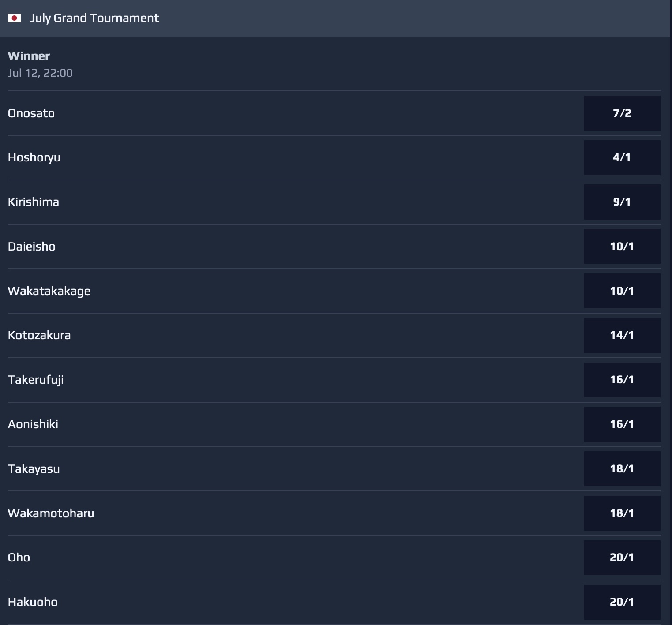Pick Oho at 20/1
The height and width of the screenshot is (625, 672).
(622, 558)
